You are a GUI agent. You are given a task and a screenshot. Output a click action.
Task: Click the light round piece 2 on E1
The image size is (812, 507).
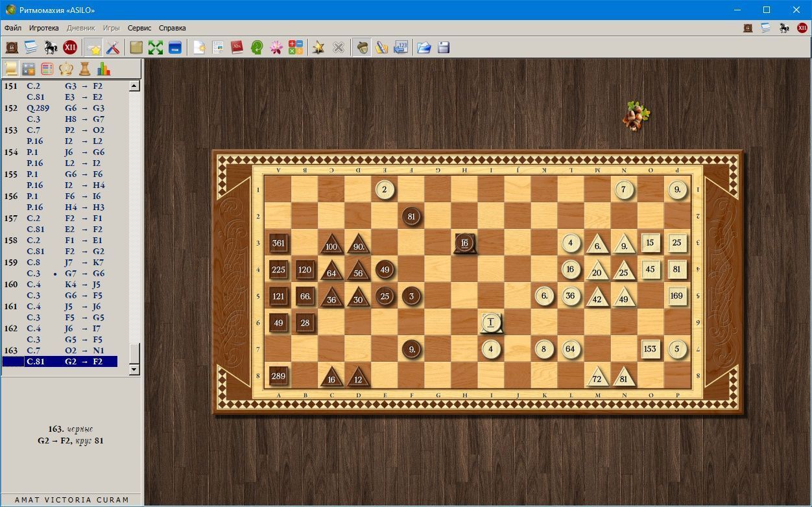(x=385, y=189)
